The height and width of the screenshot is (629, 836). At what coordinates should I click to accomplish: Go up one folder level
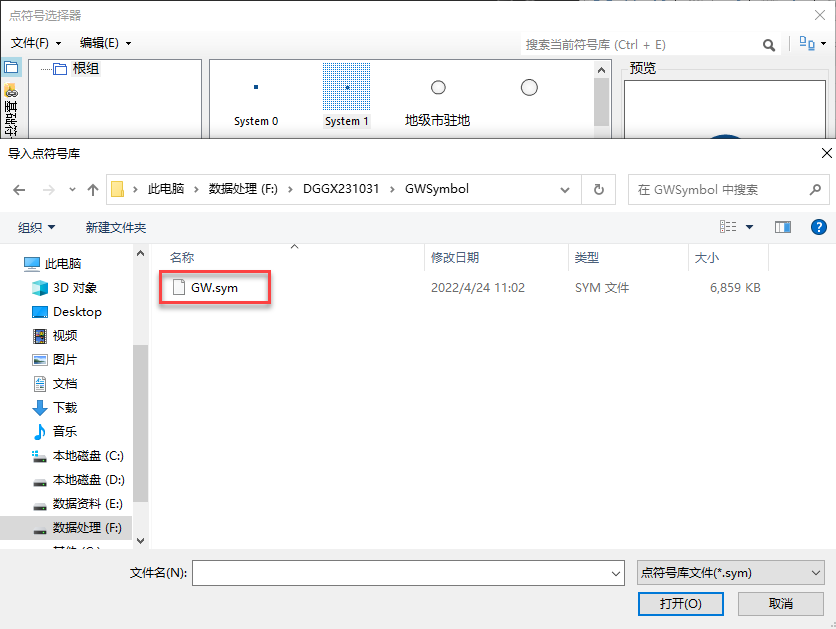[93, 189]
